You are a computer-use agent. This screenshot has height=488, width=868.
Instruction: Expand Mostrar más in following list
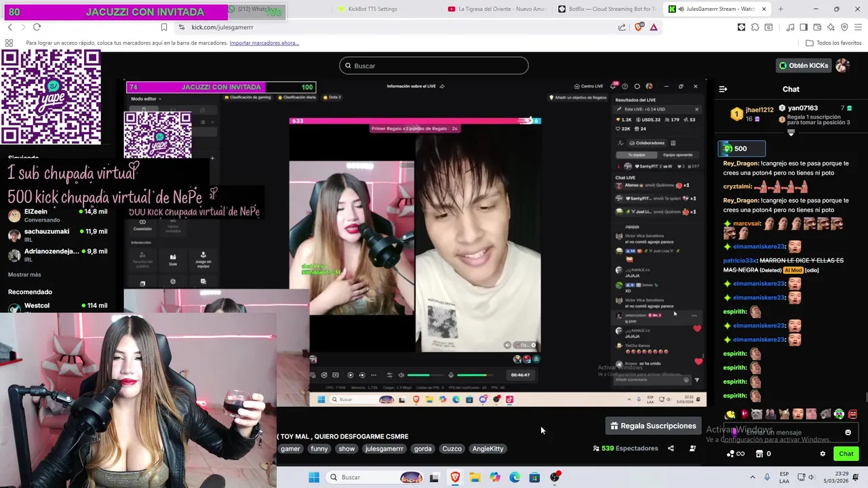pyautogui.click(x=24, y=274)
